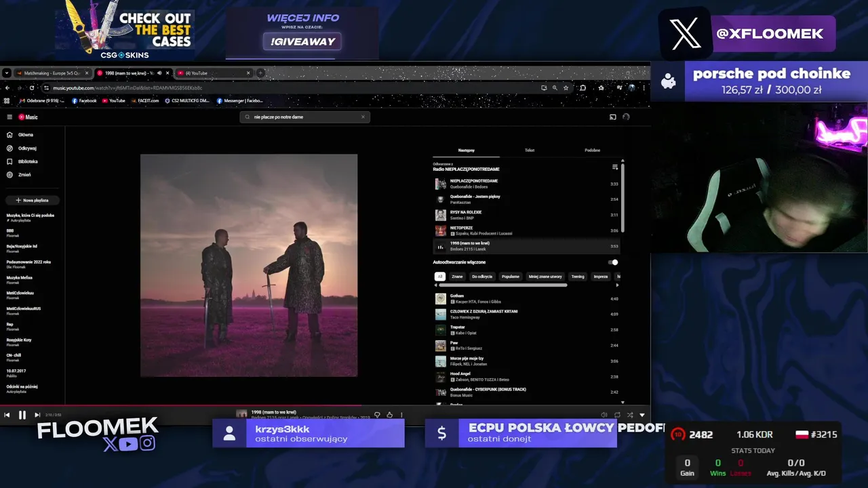Clear the search field text
The height and width of the screenshot is (488, 868).
(x=363, y=117)
